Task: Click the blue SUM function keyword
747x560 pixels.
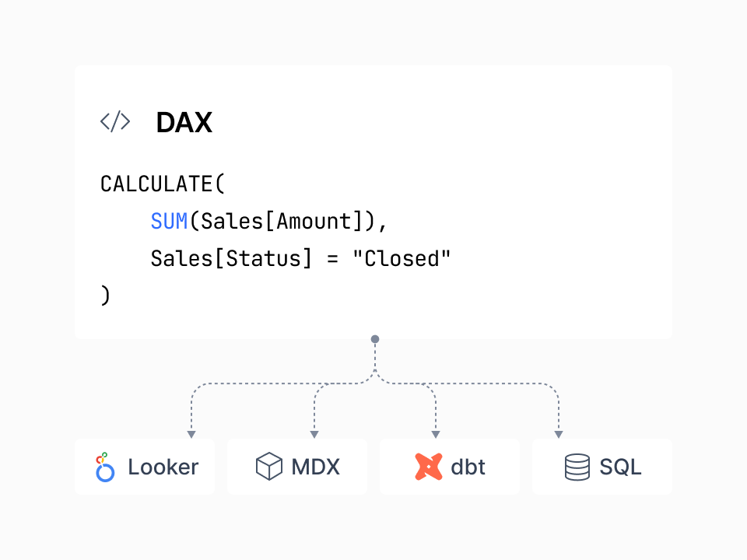Action: (x=169, y=221)
